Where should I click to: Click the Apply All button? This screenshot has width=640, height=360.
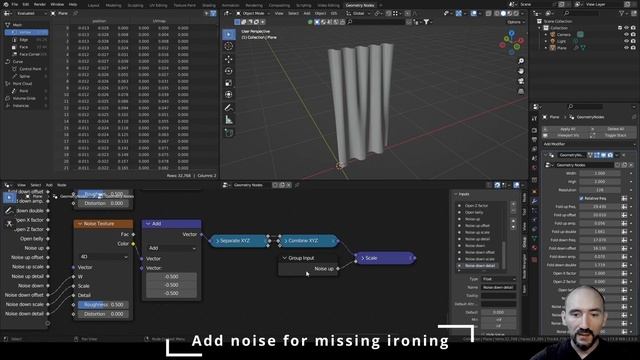click(568, 129)
